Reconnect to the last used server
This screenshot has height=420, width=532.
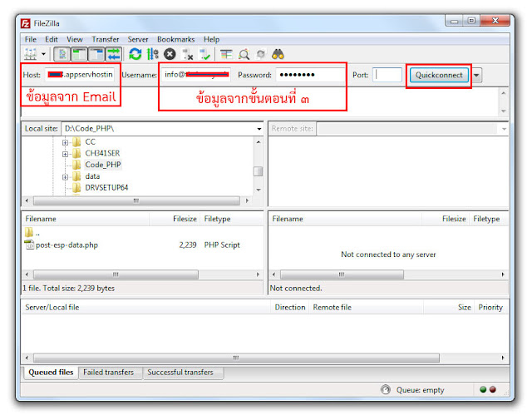[x=205, y=54]
